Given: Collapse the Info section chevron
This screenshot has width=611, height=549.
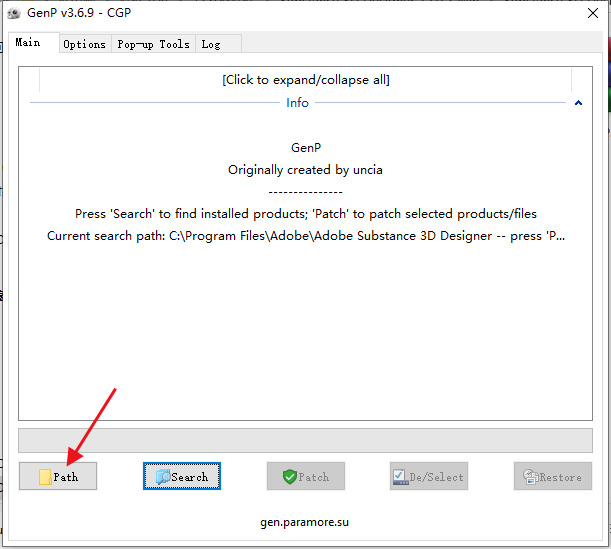Looking at the screenshot, I should (578, 103).
